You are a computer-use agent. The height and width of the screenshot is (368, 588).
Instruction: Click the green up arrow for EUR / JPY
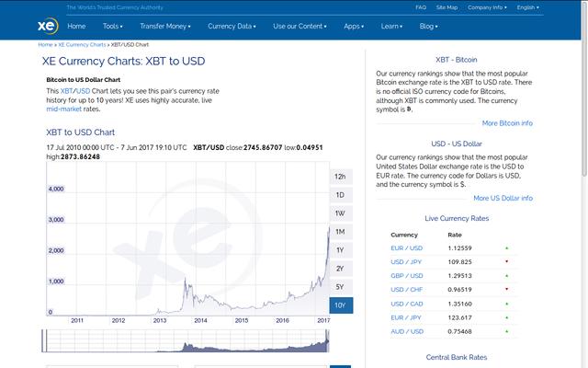(506, 317)
